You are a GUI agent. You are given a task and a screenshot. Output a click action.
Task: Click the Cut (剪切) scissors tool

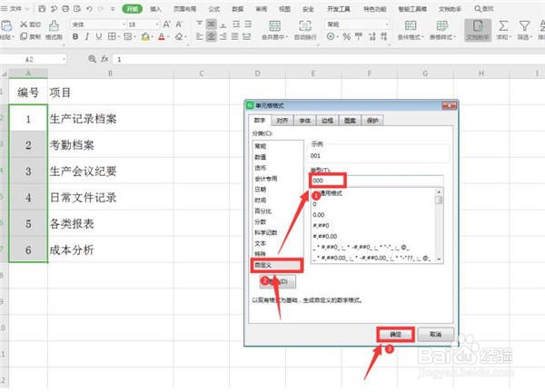point(30,24)
